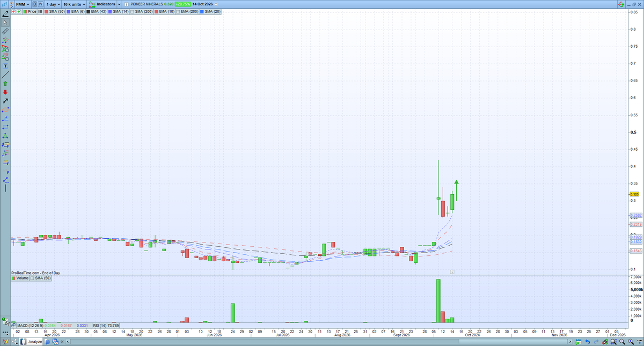The image size is (644, 346).
Task: Click the share icon in bottom toolbar
Action: 15,342
